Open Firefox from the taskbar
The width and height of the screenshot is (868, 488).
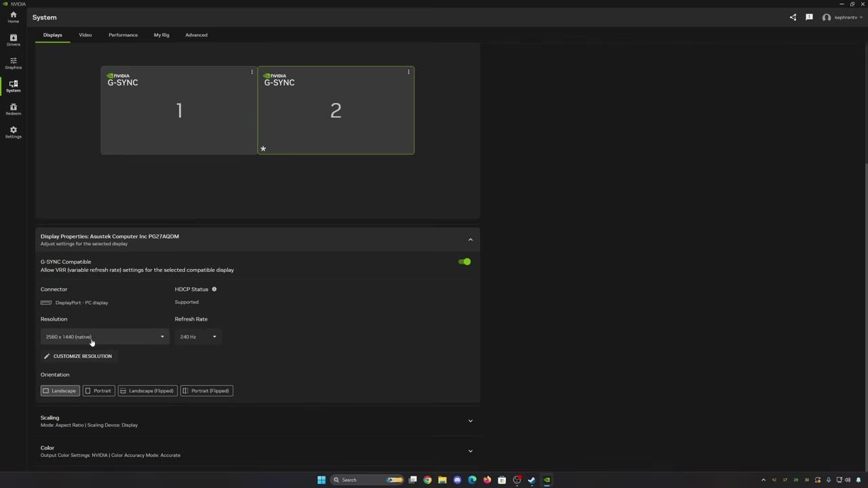click(x=487, y=480)
